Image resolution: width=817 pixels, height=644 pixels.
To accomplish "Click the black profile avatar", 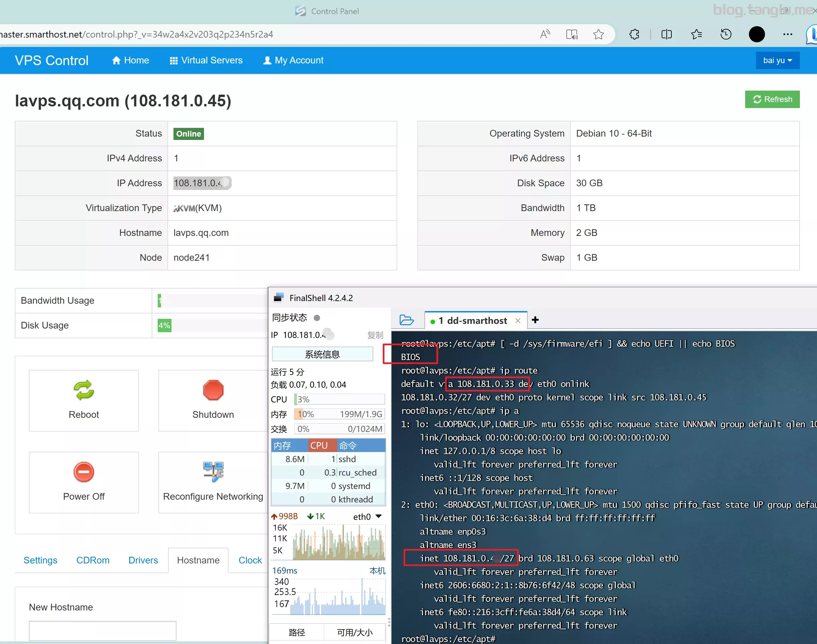I will 757,34.
